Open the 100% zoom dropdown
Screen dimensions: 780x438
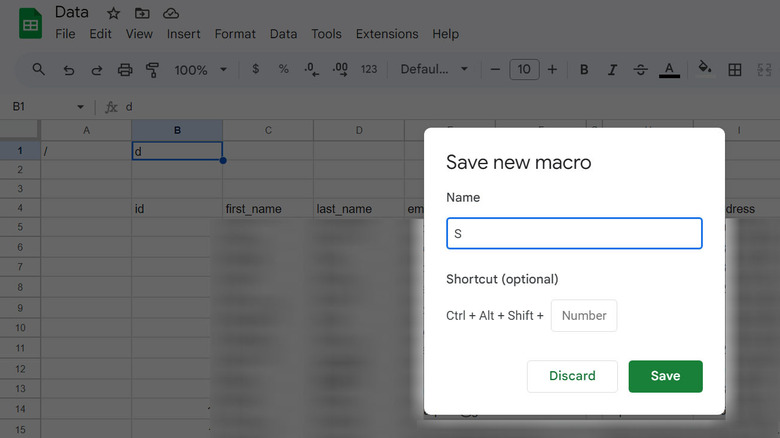click(201, 70)
